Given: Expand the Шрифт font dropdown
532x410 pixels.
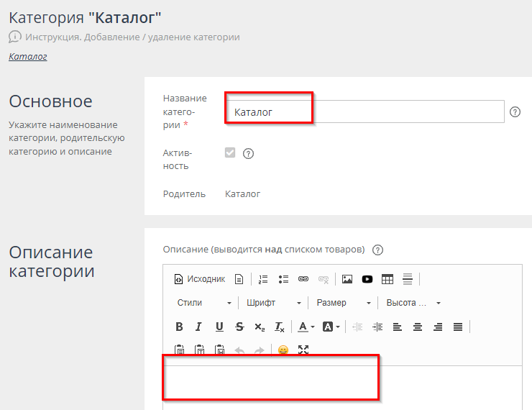Looking at the screenshot, I should [x=274, y=303].
